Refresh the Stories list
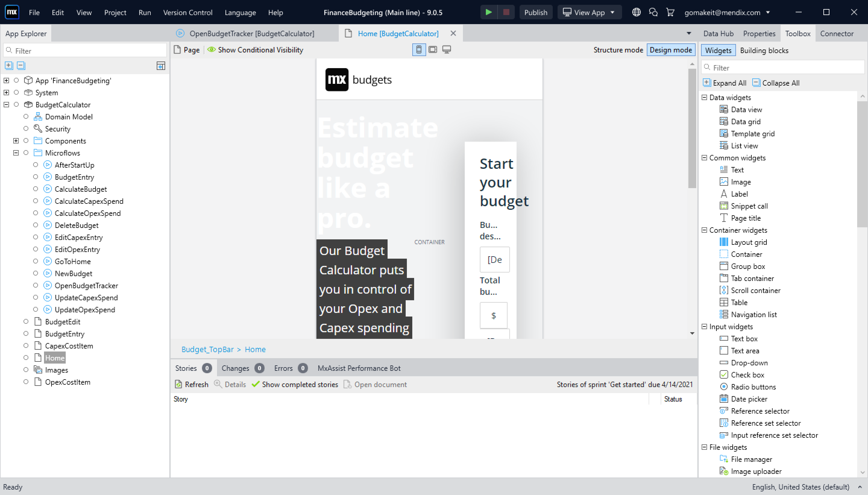 coord(192,384)
